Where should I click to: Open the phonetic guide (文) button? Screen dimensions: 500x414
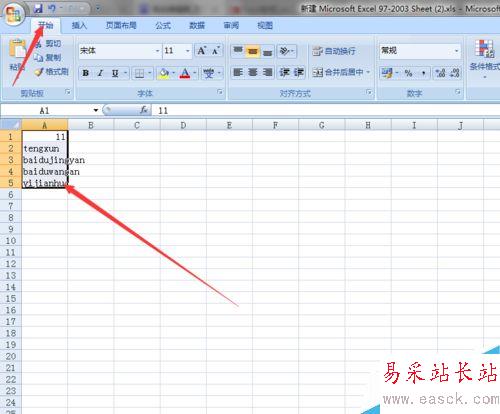point(209,73)
